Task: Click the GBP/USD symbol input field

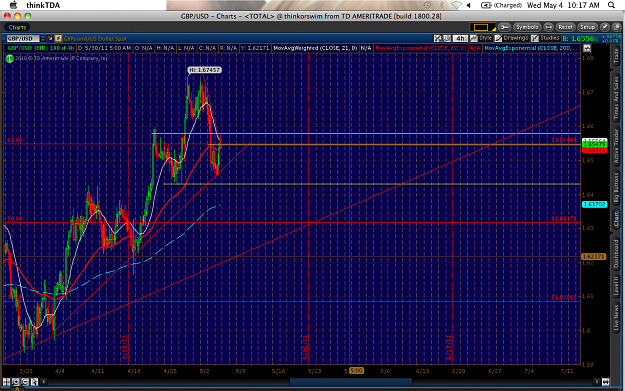Action: click(22, 39)
